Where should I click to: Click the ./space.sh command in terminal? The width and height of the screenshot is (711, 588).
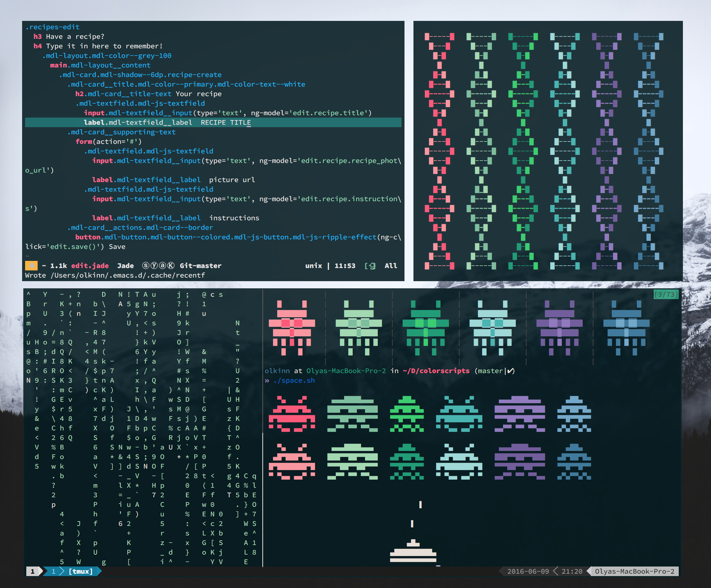pyautogui.click(x=294, y=380)
